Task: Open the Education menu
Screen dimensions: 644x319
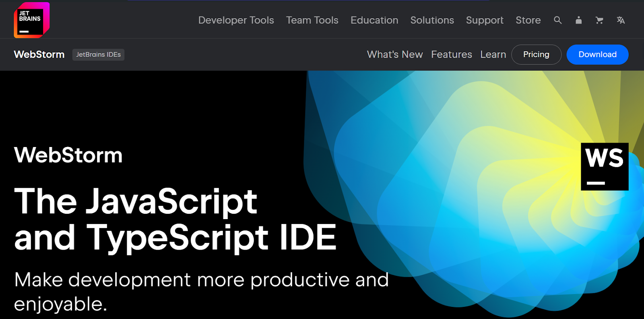Action: coord(374,20)
